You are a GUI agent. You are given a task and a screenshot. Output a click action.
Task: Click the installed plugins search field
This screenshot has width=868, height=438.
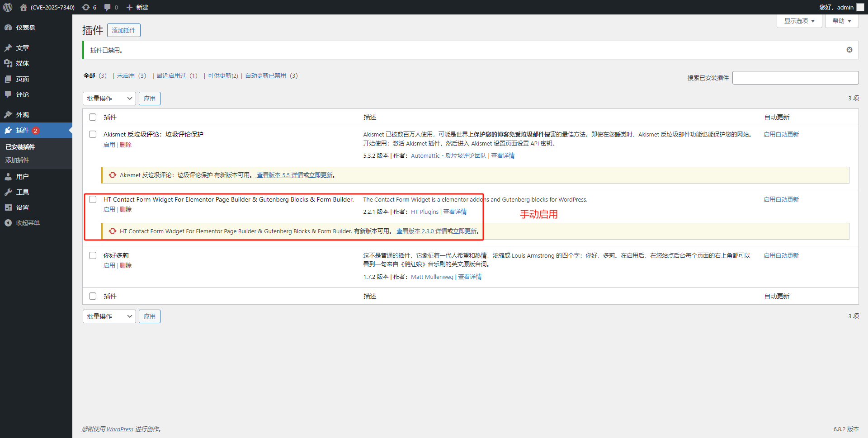coord(795,77)
